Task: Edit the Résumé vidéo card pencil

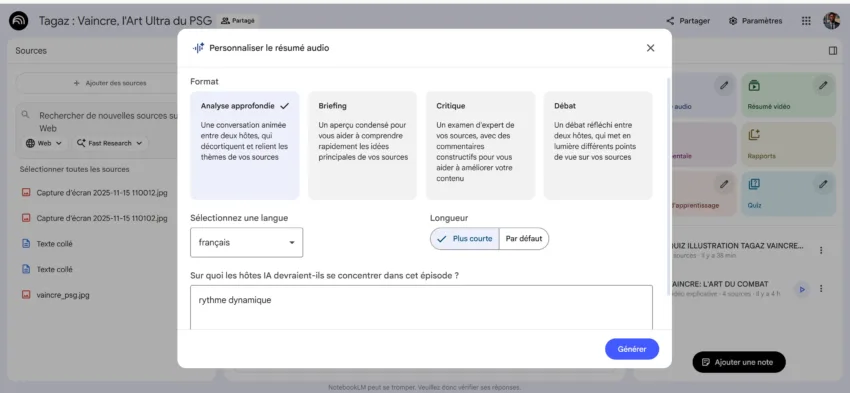Action: point(823,85)
